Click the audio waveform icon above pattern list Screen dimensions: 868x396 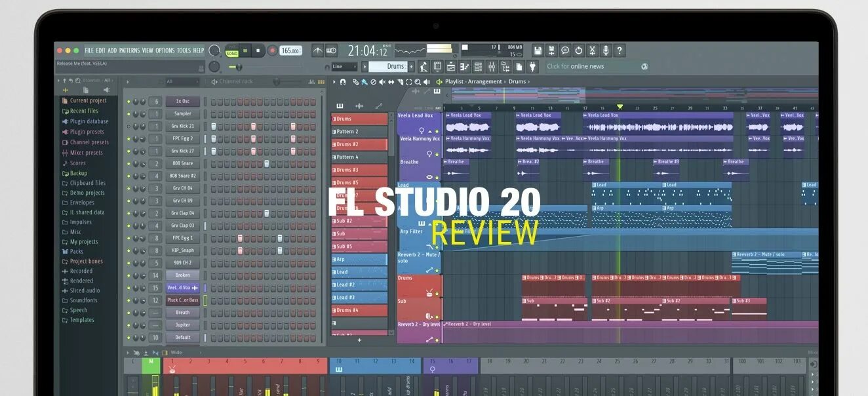tap(359, 106)
